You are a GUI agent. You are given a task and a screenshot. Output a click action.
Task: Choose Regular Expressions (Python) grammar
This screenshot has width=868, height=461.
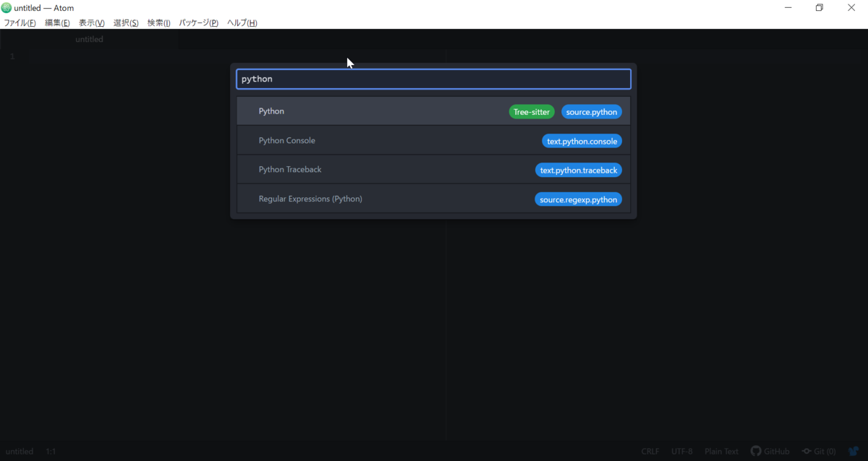click(x=433, y=199)
